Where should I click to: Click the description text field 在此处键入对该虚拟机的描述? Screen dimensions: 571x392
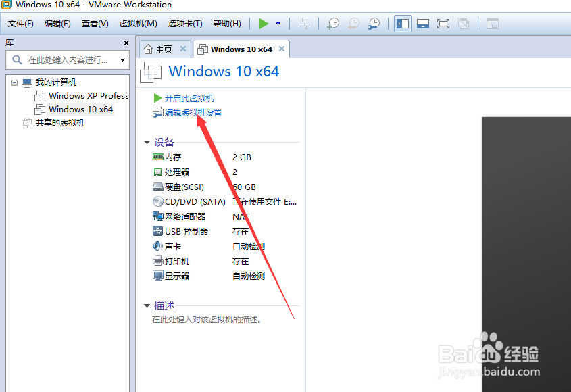point(207,320)
